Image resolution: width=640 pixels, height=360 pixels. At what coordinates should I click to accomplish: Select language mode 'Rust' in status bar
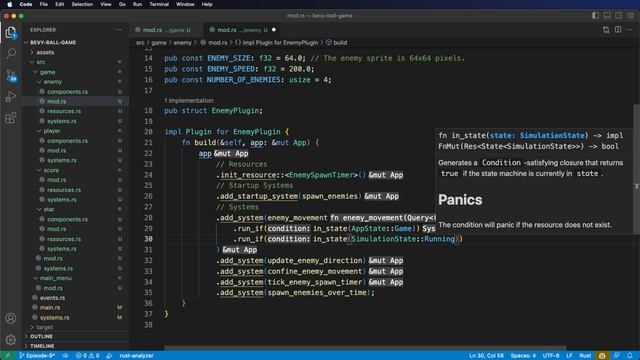(x=585, y=356)
